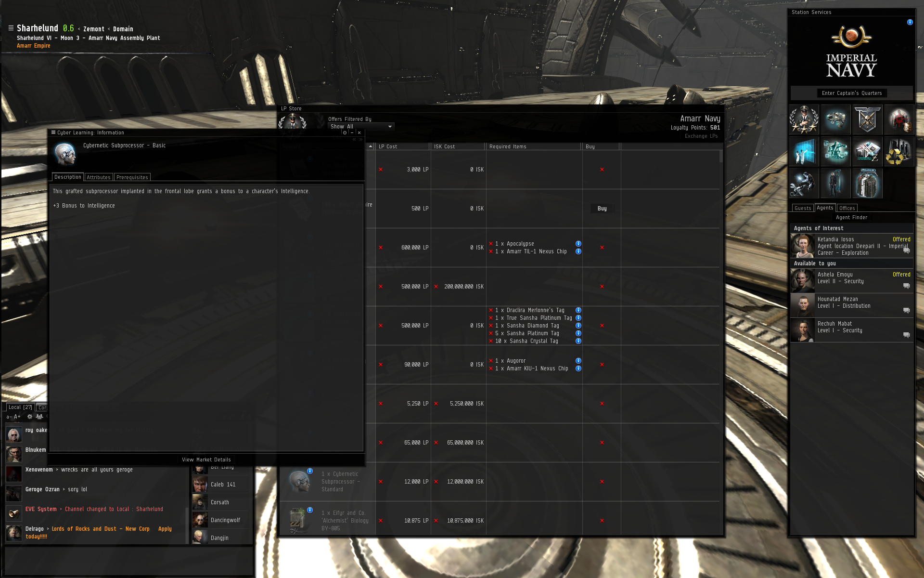The width and height of the screenshot is (924, 578).
Task: Select Ashela Emoyu agent portrait
Action: click(803, 281)
